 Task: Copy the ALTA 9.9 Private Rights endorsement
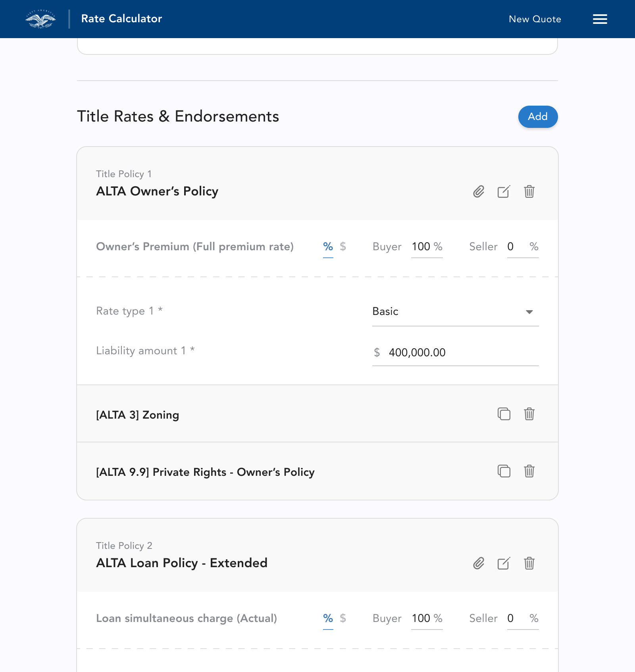(x=504, y=471)
